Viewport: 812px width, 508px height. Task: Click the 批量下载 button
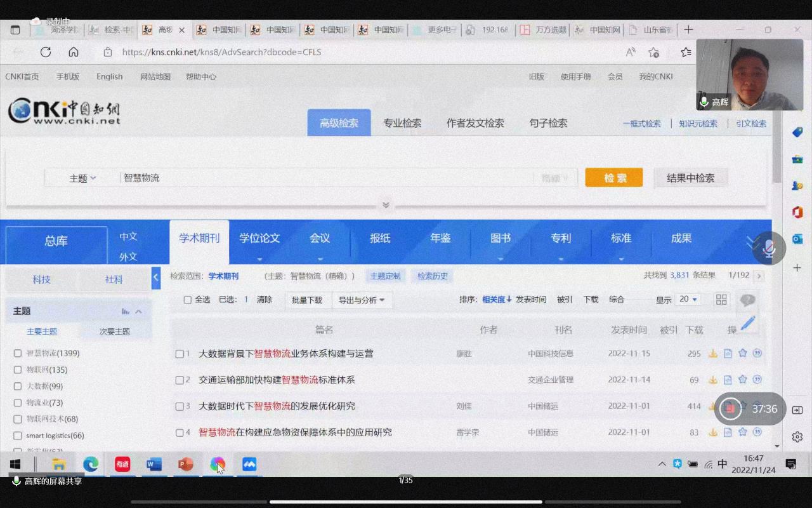[x=307, y=300]
